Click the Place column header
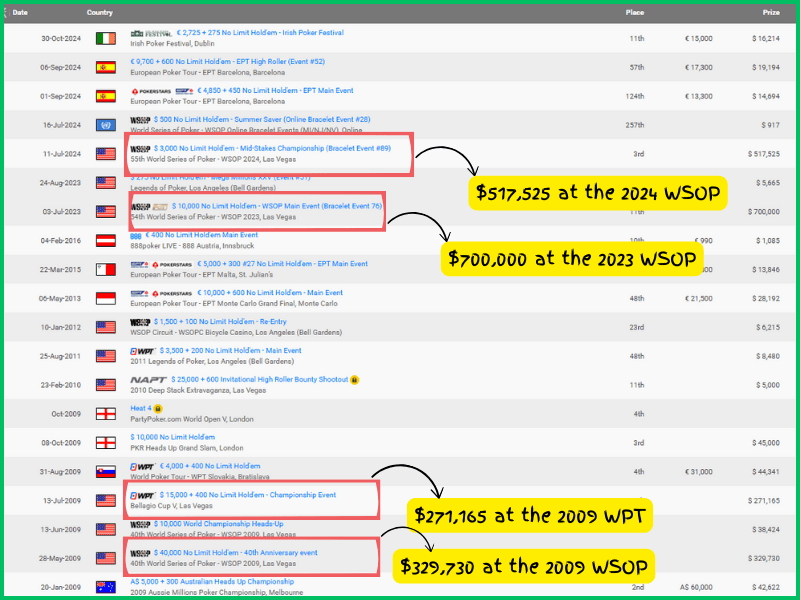800x600 pixels. tap(634, 13)
